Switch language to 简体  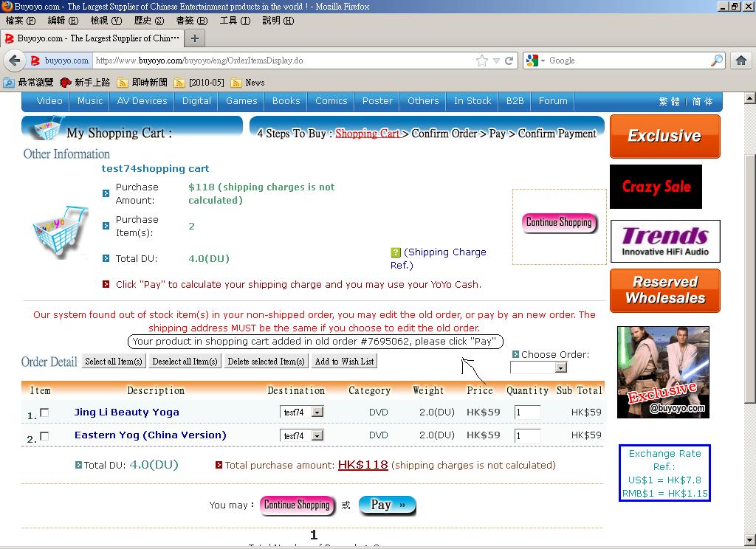point(703,102)
